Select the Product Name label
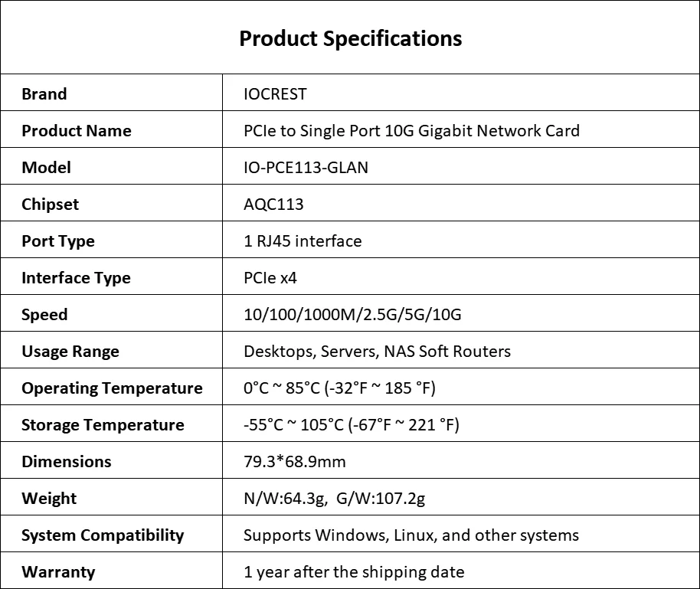700x589 pixels. (x=77, y=131)
